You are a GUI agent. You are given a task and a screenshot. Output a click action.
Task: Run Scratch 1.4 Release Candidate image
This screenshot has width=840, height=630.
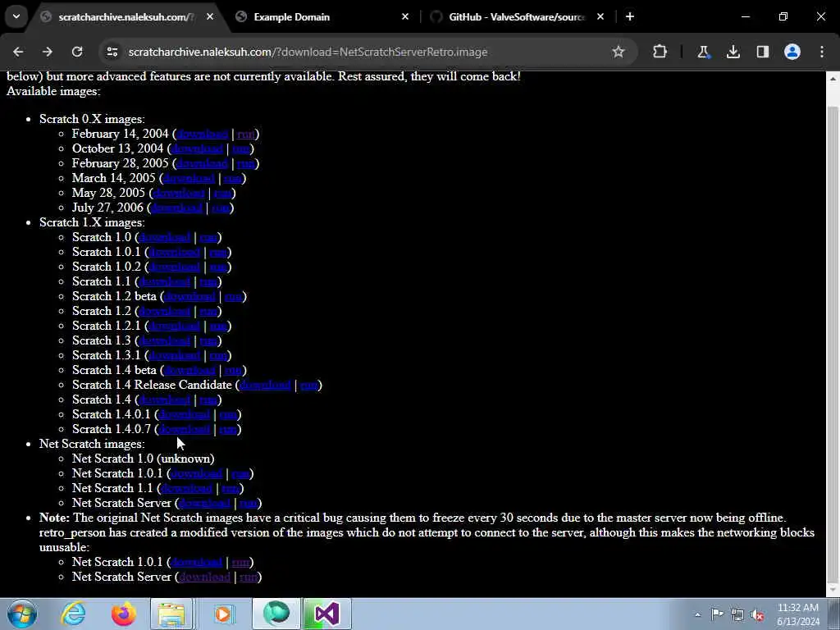[309, 385]
